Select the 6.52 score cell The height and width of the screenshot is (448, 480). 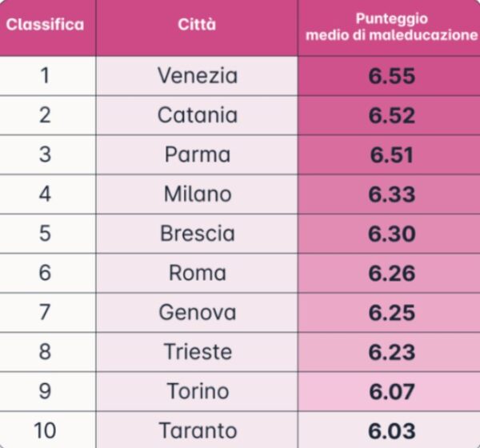tap(391, 115)
